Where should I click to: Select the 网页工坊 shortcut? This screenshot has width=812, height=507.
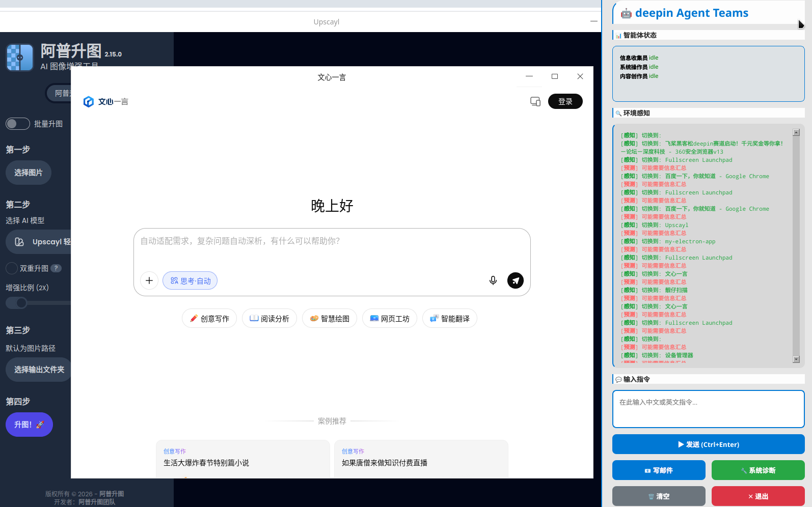(x=390, y=319)
